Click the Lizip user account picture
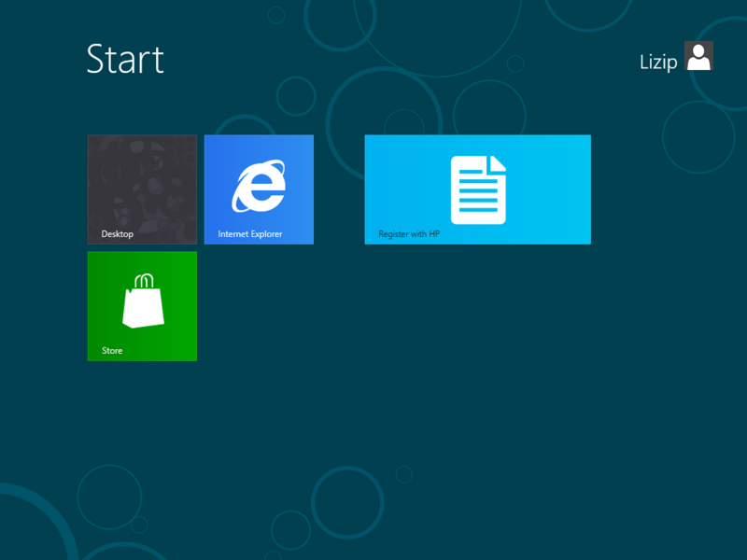This screenshot has height=560, width=747. (x=698, y=56)
